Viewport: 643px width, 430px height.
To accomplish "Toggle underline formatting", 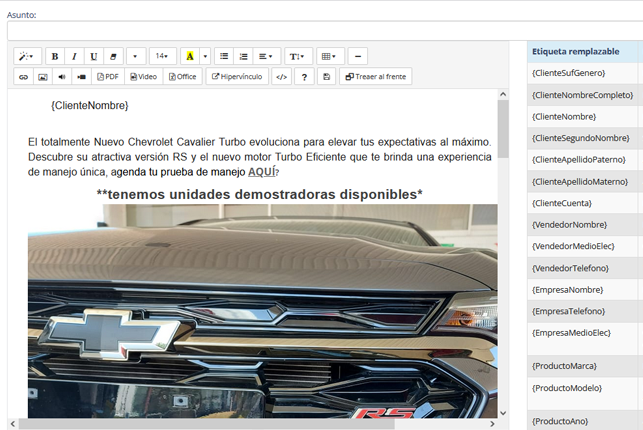I will point(93,56).
